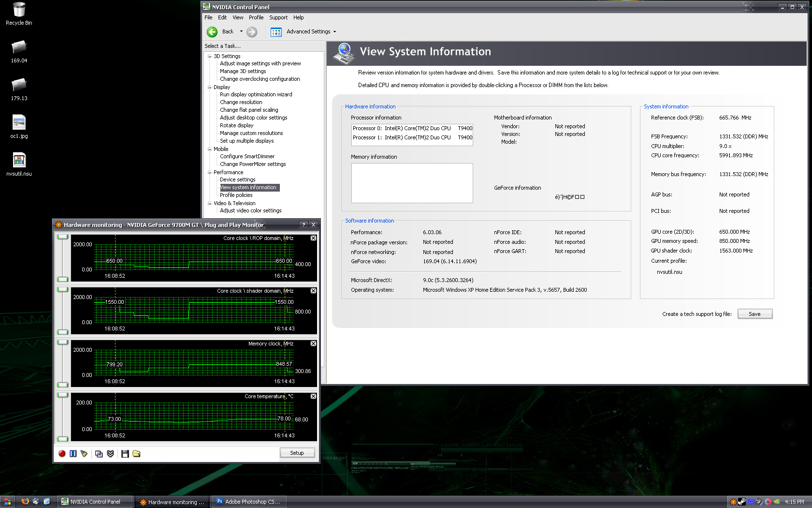
Task: Select Device settings under Performance
Action: pos(238,179)
